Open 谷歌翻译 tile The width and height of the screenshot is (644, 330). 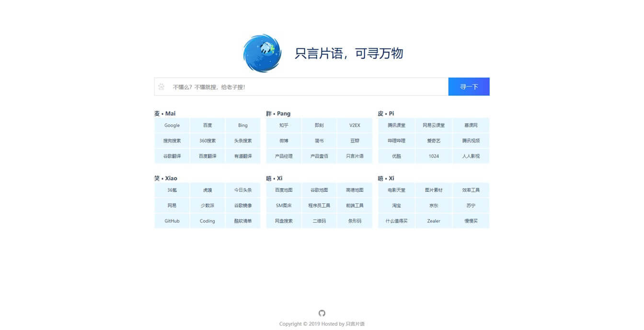click(172, 156)
